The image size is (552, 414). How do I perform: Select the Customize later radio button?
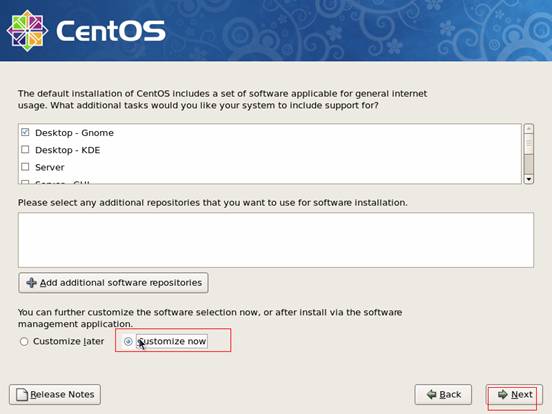[24, 341]
